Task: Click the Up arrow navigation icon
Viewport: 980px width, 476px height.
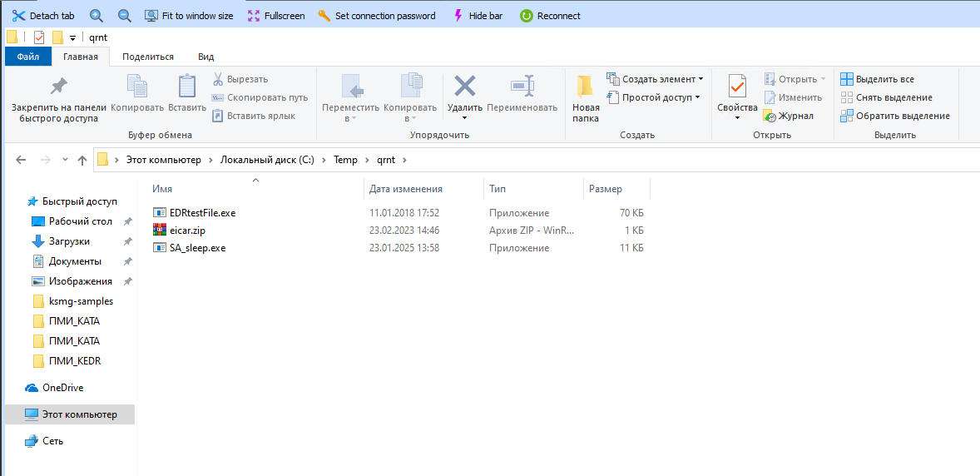Action: click(82, 161)
